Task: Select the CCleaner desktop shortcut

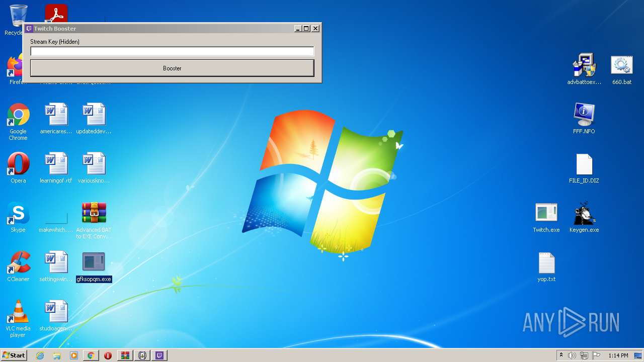Action: 18,267
